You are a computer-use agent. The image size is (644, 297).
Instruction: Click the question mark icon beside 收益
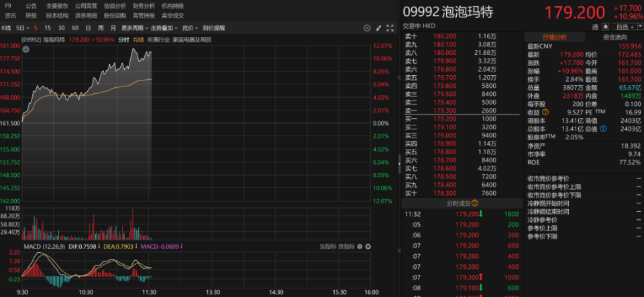pos(545,111)
